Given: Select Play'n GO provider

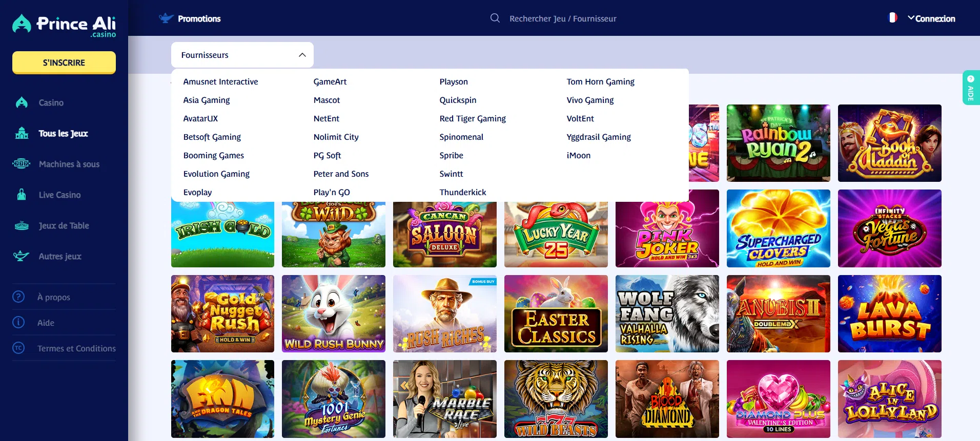Looking at the screenshot, I should (x=332, y=192).
